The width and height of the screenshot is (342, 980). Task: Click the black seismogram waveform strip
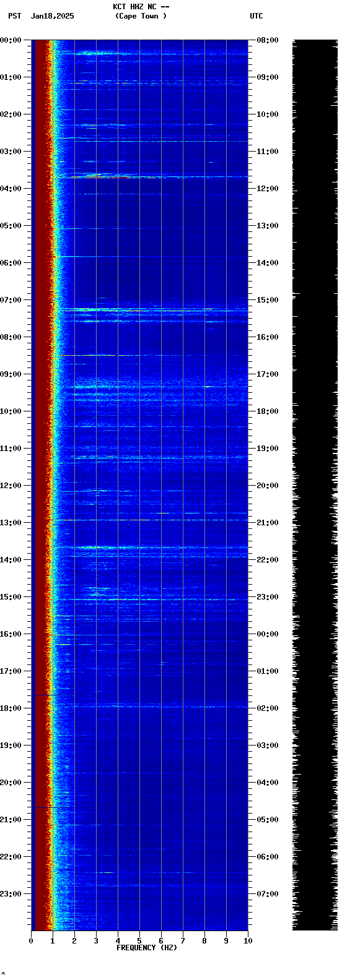coord(315,485)
